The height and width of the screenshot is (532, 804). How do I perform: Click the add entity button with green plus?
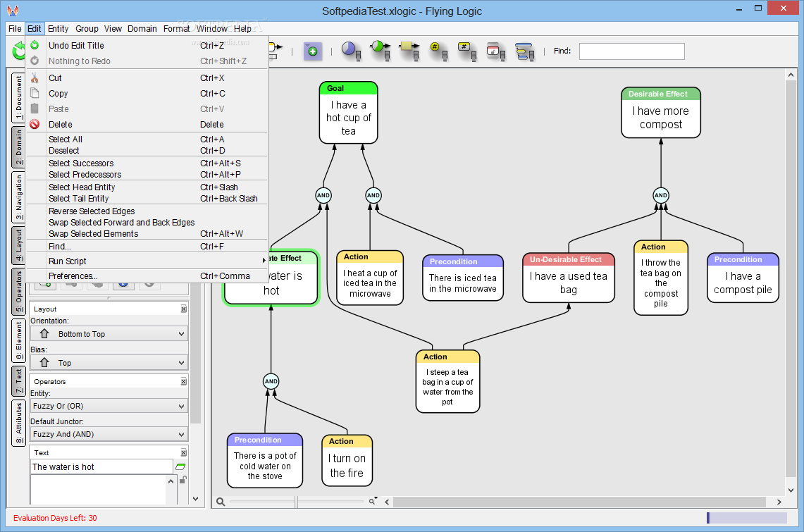click(x=313, y=51)
